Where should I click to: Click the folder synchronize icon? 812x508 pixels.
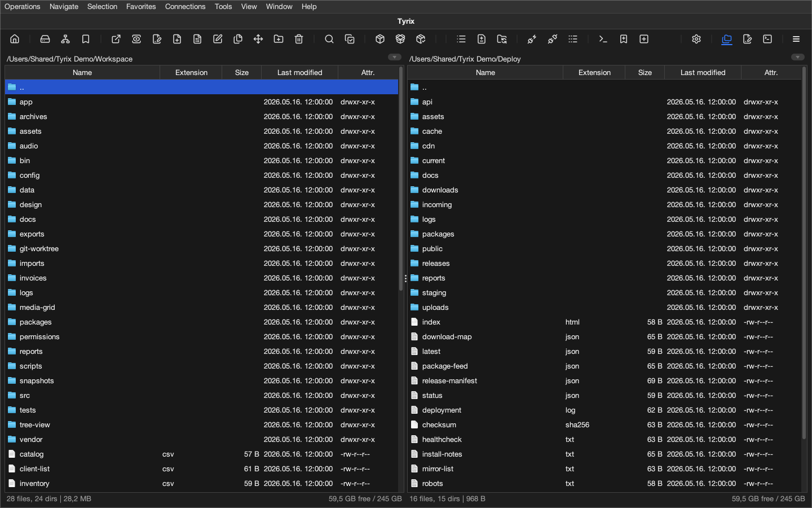(x=502, y=39)
